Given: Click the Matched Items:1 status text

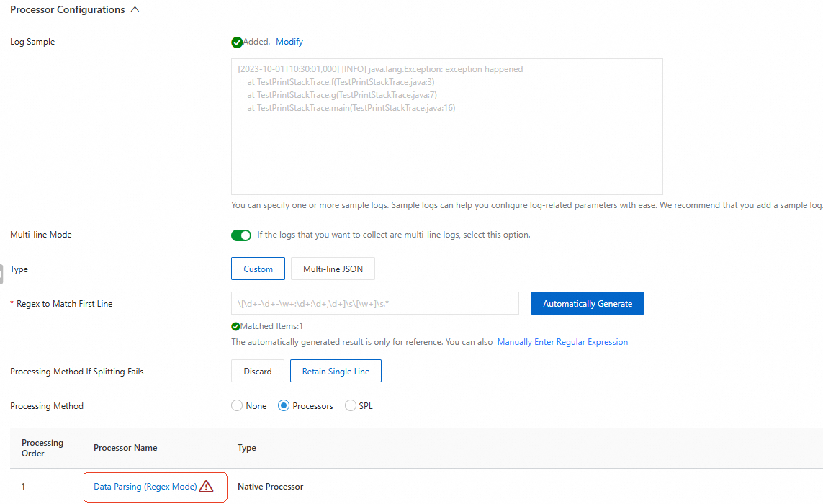Looking at the screenshot, I should click(x=271, y=326).
